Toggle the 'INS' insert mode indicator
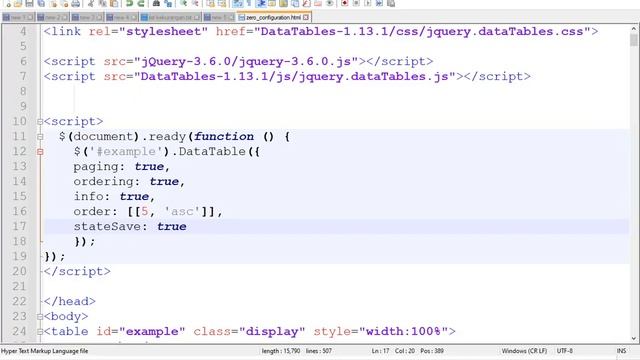640x360 pixels. click(621, 351)
